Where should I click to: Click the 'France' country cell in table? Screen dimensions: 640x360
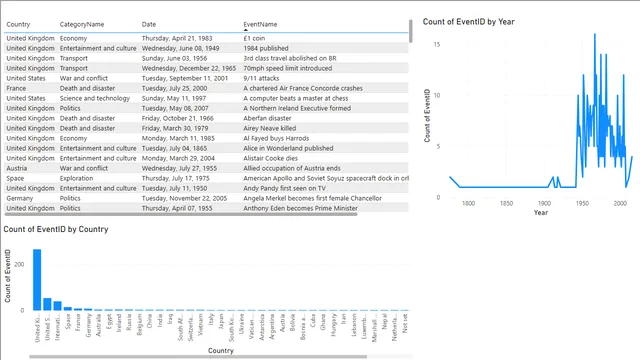tap(16, 88)
